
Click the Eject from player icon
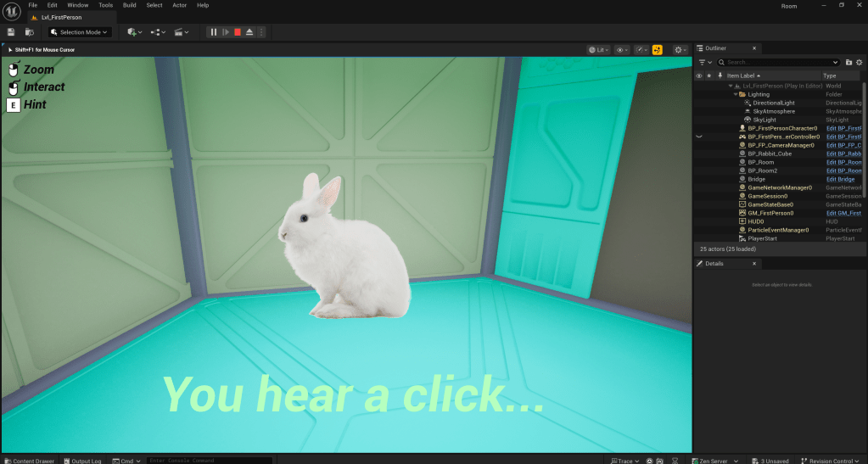click(249, 32)
